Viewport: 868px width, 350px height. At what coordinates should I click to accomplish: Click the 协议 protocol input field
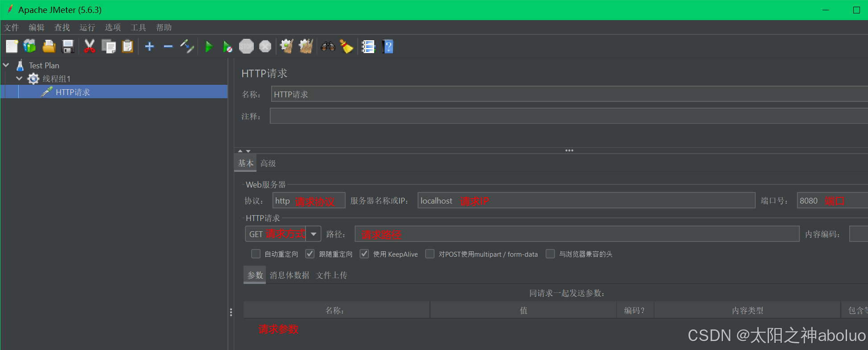pos(309,200)
